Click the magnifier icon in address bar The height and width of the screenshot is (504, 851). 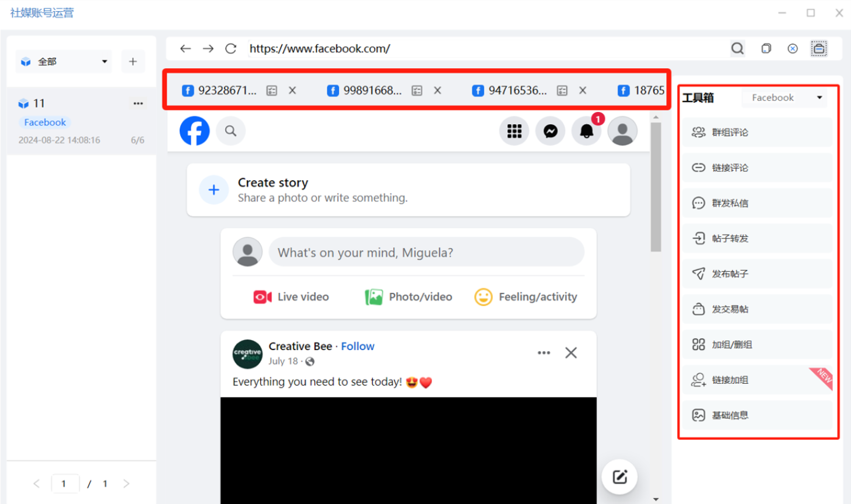click(x=737, y=48)
